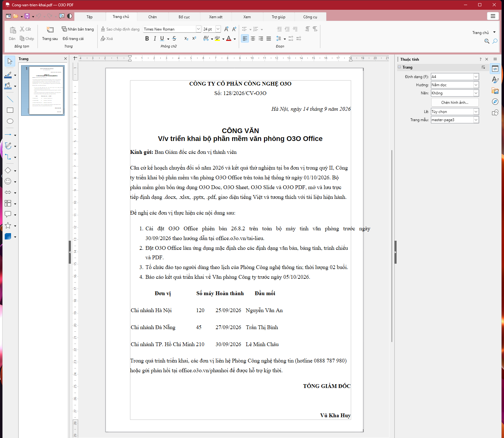Toggle right text alignment
The height and width of the screenshot is (438, 504).
tap(261, 38)
